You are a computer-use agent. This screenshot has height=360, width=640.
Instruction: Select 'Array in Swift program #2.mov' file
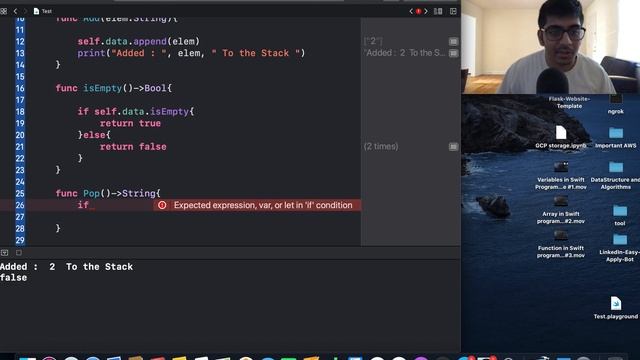pyautogui.click(x=561, y=210)
